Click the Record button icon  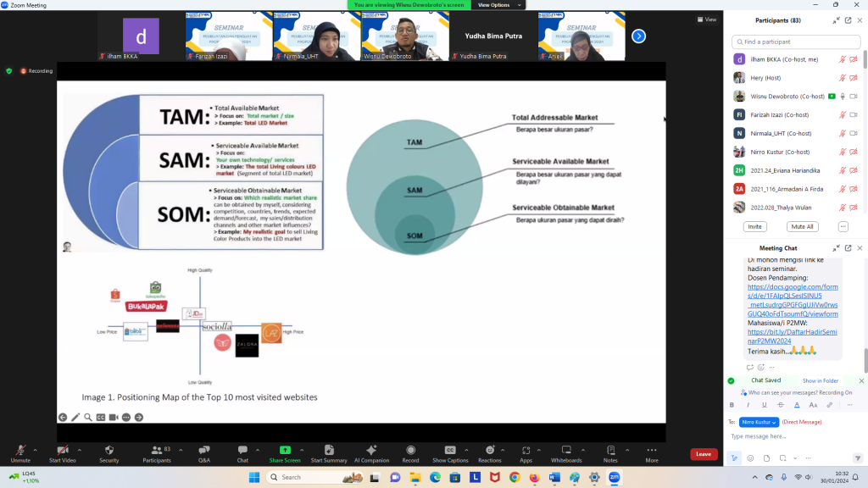pyautogui.click(x=410, y=450)
